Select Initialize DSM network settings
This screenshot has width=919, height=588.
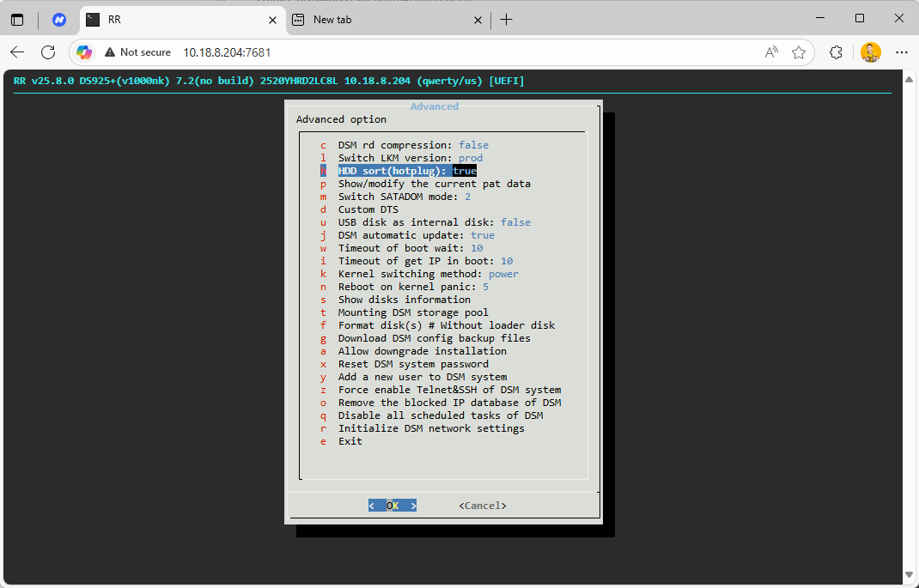click(x=423, y=428)
